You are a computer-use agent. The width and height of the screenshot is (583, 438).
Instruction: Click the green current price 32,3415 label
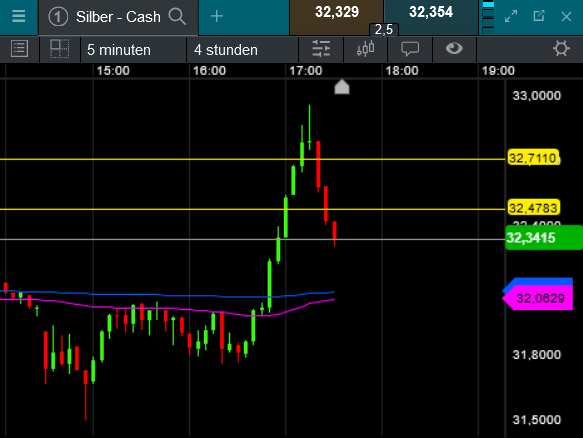(x=544, y=238)
